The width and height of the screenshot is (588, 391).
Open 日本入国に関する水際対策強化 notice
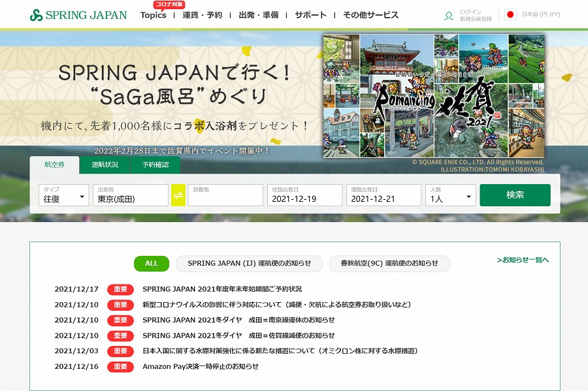coord(280,351)
